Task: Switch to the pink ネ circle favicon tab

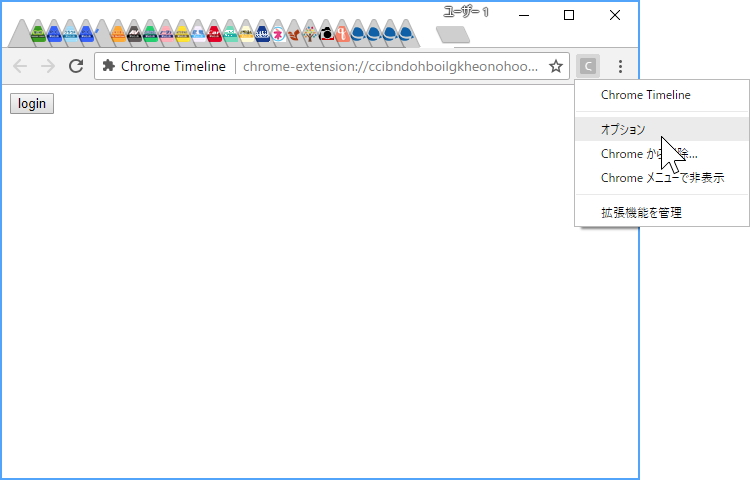Action: (x=278, y=34)
